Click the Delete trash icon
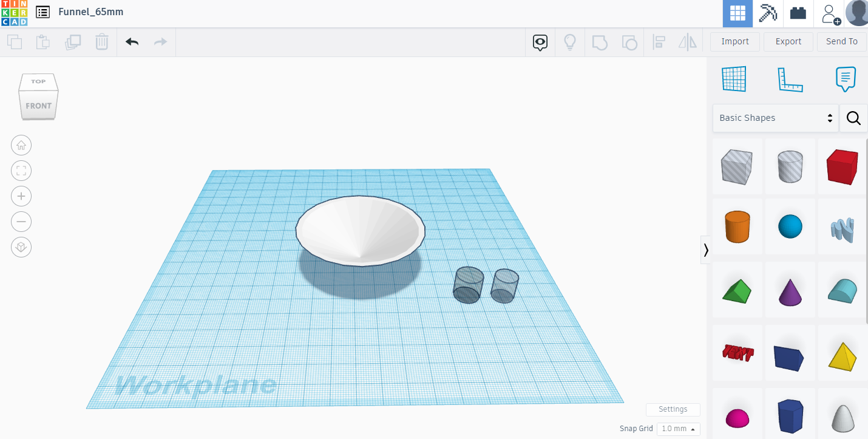This screenshot has height=439, width=868. [x=102, y=42]
